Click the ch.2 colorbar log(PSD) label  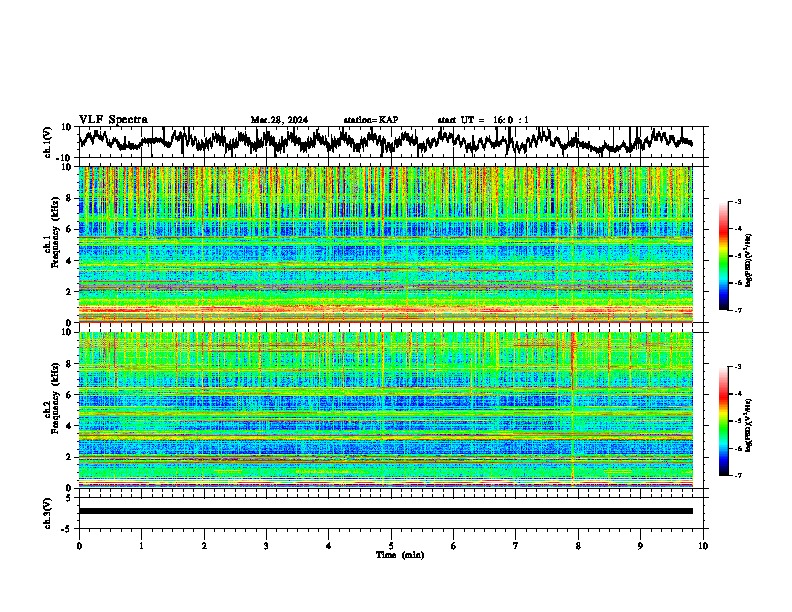(748, 423)
